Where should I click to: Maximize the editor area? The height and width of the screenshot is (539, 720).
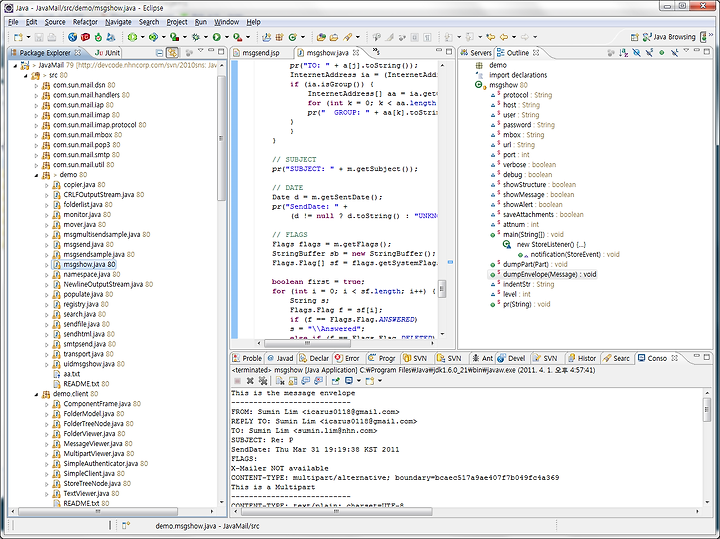tap(449, 51)
